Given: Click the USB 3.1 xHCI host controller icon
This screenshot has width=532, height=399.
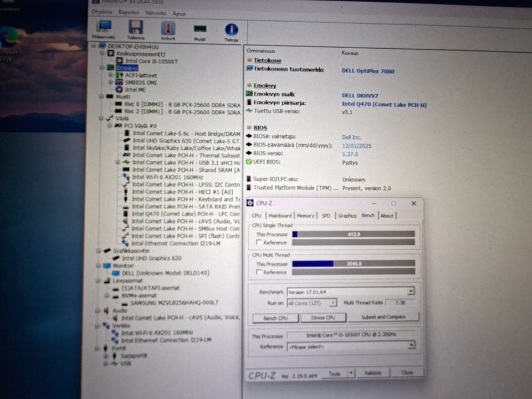Looking at the screenshot, I should (x=126, y=162).
